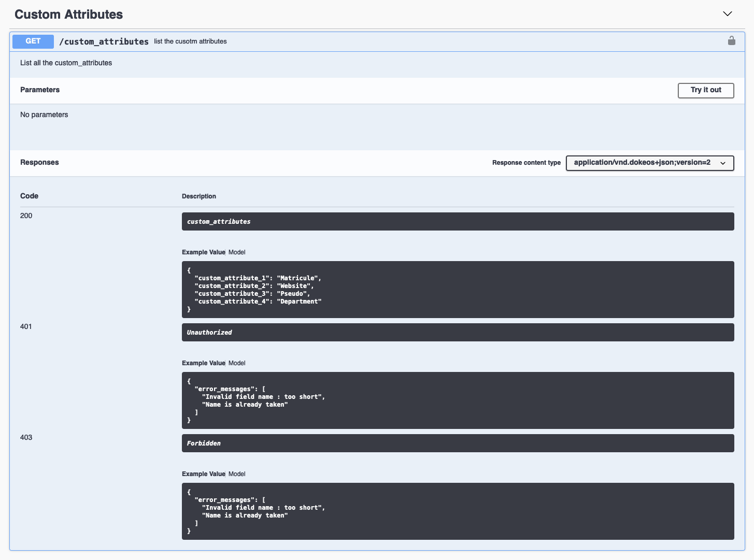Click the blue GET method badge
This screenshot has height=560, width=754.
point(33,41)
